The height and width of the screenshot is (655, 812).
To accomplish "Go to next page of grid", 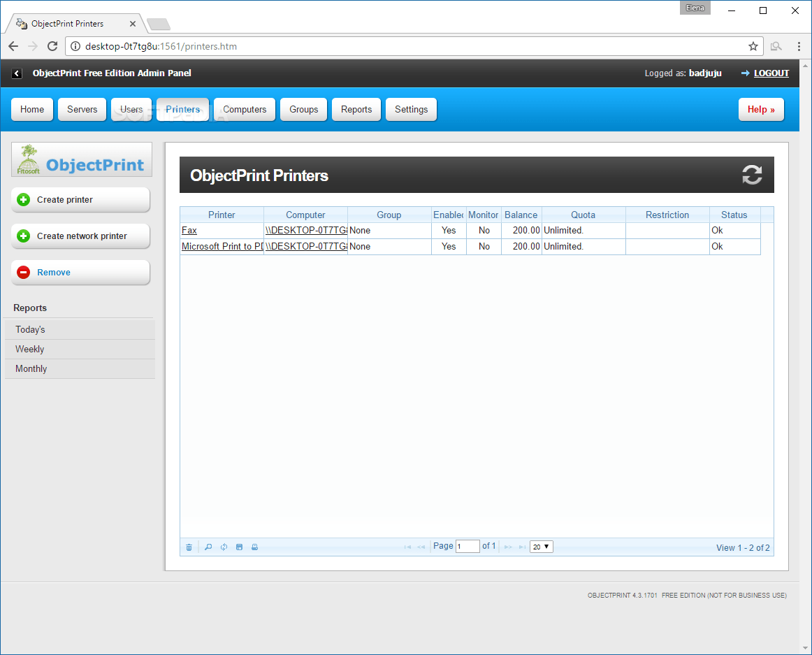I will point(508,547).
